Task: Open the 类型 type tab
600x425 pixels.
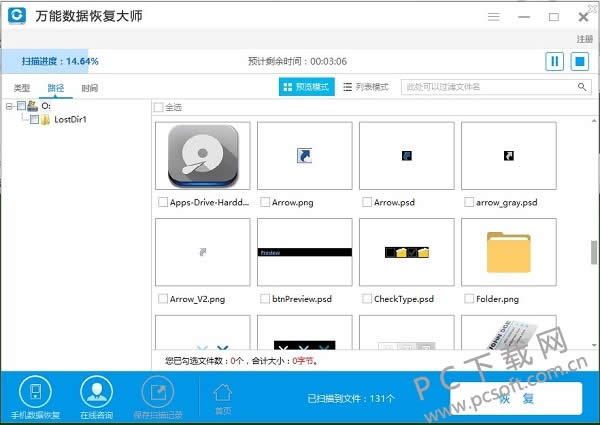Action: tap(22, 88)
